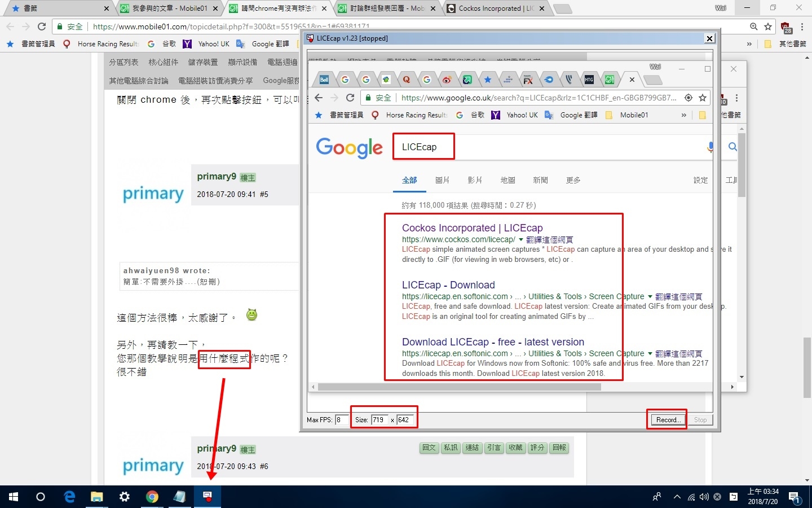Open the outer Chrome three-dot menu
812x508 pixels.
(x=802, y=27)
